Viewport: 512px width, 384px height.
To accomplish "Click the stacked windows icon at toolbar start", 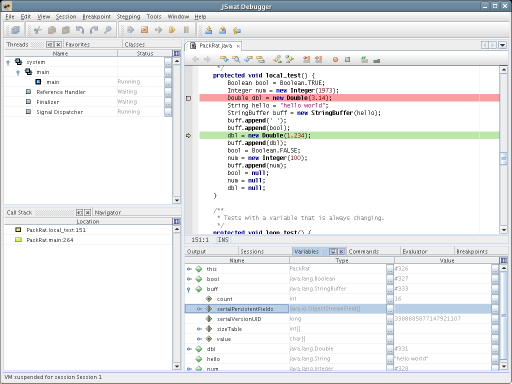I will click(x=15, y=30).
